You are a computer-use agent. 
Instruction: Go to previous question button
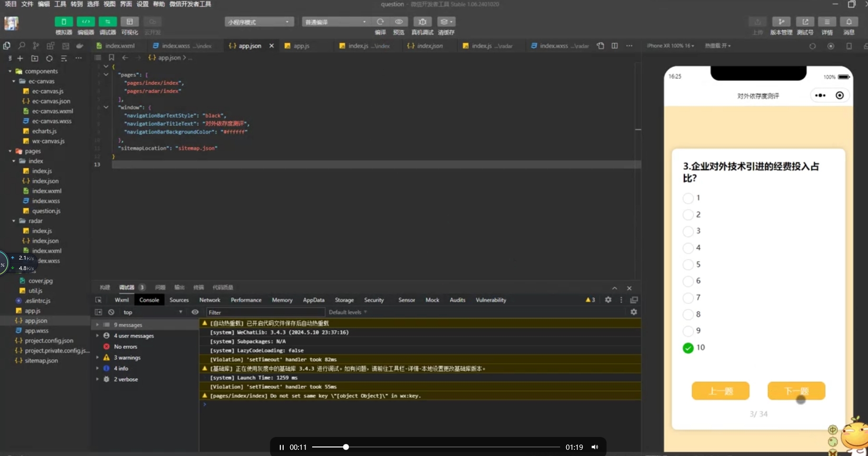click(x=720, y=391)
